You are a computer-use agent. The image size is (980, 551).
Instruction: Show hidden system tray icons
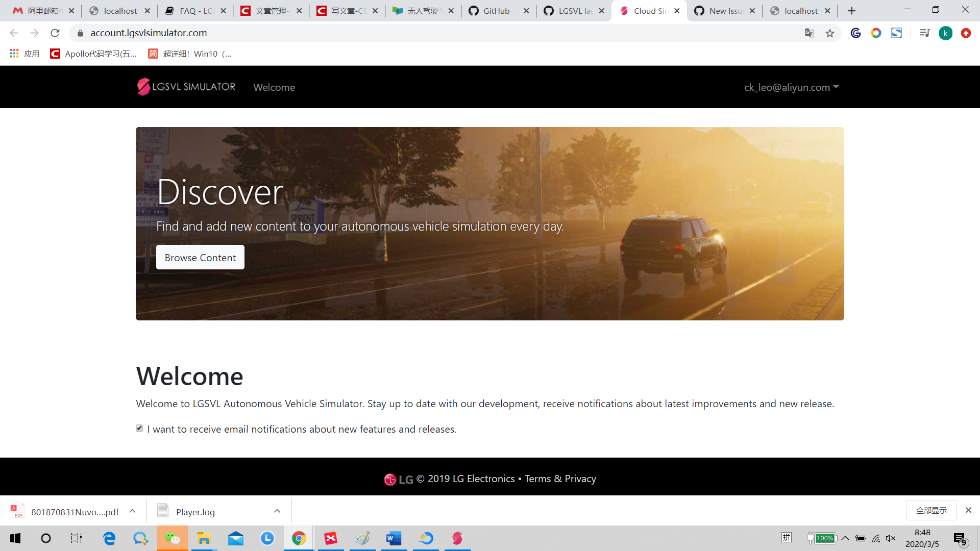coord(845,538)
